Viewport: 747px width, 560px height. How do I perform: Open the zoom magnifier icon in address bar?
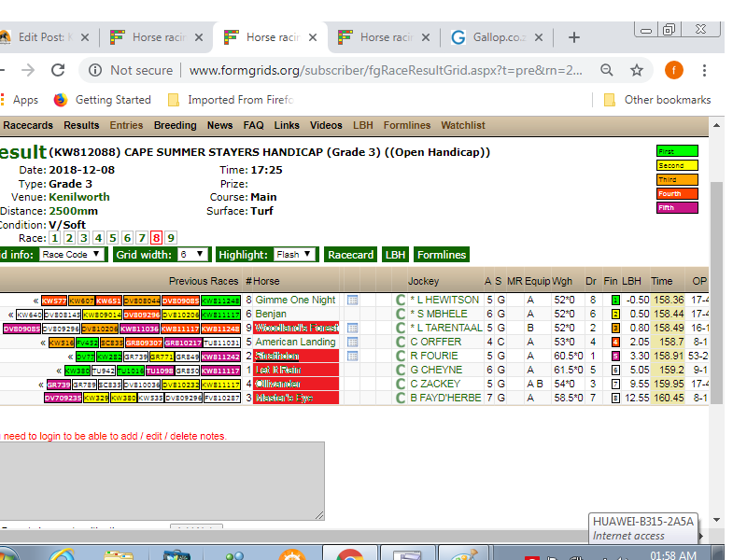(x=606, y=70)
